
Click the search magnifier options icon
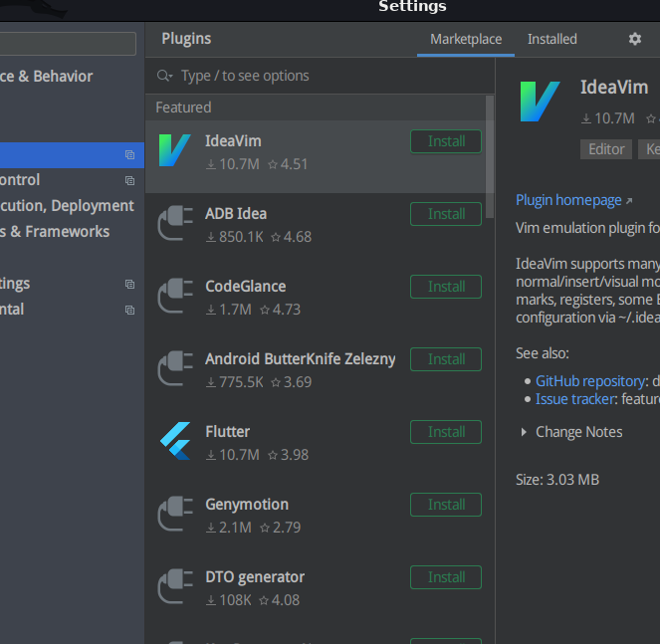click(x=164, y=76)
